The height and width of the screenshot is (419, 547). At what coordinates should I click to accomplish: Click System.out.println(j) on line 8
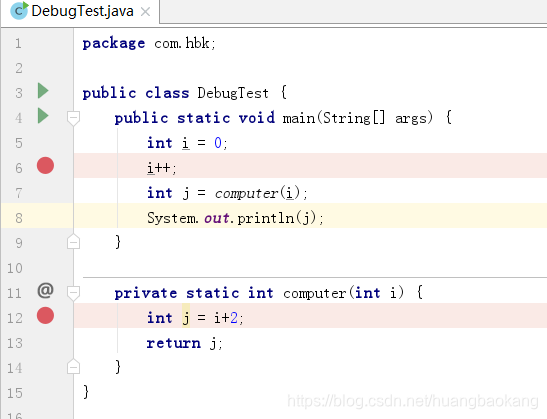(x=232, y=218)
